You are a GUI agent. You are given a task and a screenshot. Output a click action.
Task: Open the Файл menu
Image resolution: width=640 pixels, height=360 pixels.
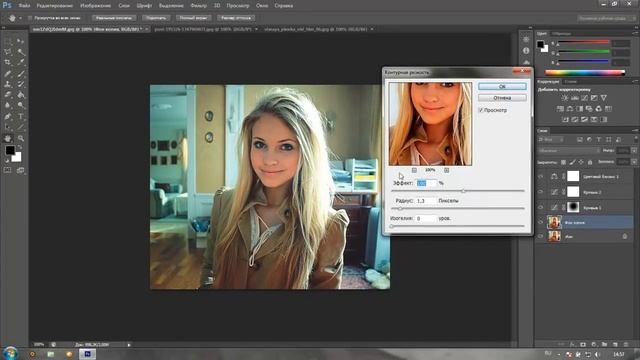click(x=24, y=6)
